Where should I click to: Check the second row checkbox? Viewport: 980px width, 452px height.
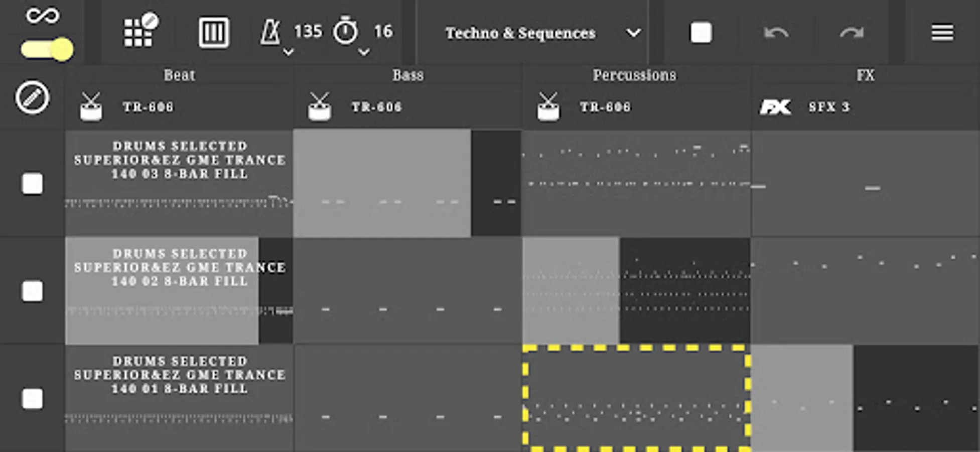click(x=32, y=291)
